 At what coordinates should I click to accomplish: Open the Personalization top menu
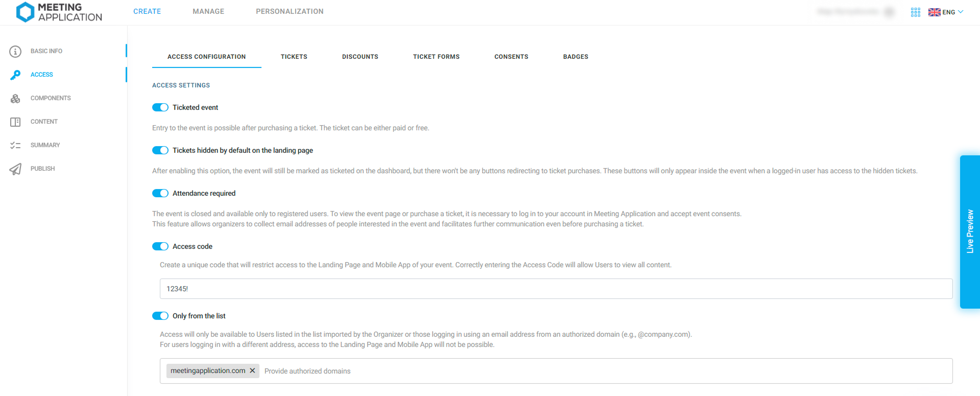tap(290, 11)
